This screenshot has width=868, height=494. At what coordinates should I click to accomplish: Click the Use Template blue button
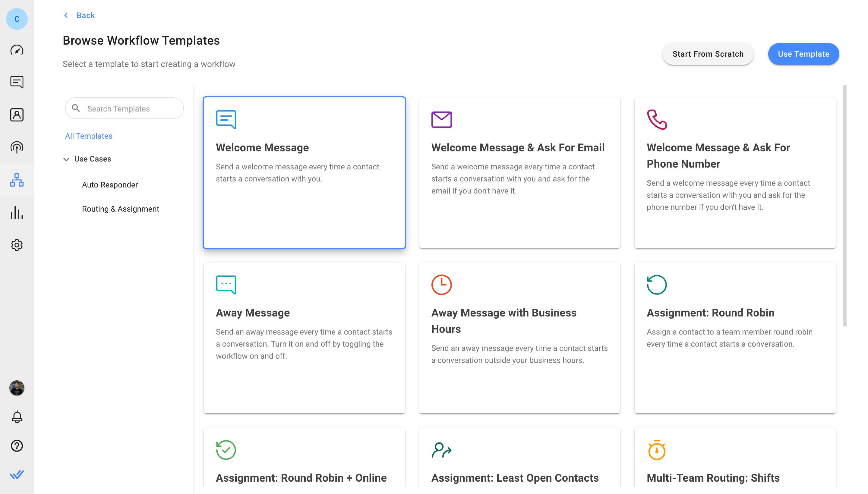point(803,54)
